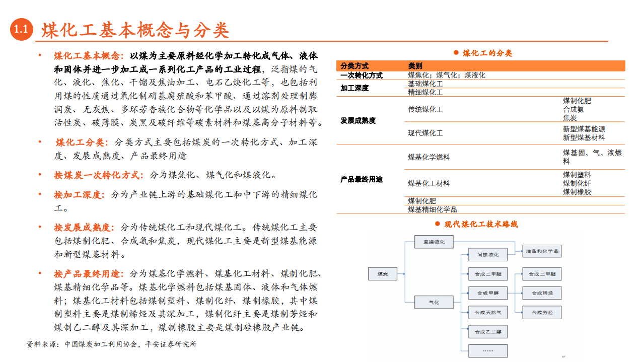Expand the 间接液化 node
Viewport: 644px width, 362px height.
[x=487, y=254]
